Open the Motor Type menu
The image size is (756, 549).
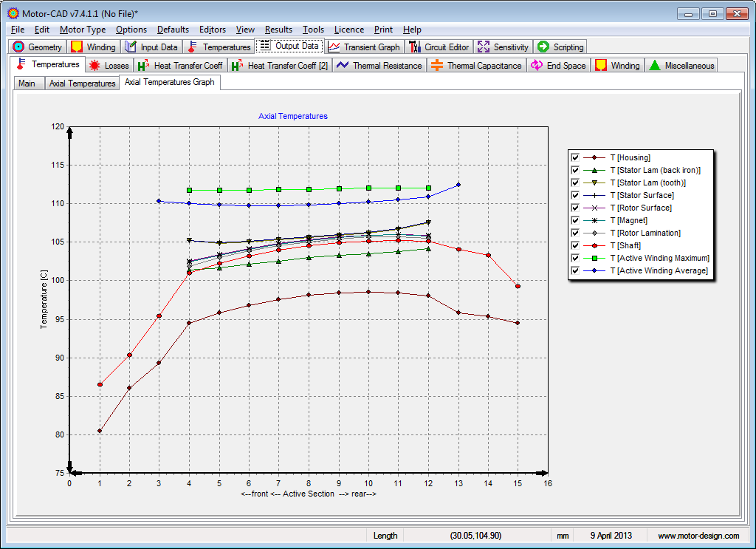pyautogui.click(x=83, y=30)
